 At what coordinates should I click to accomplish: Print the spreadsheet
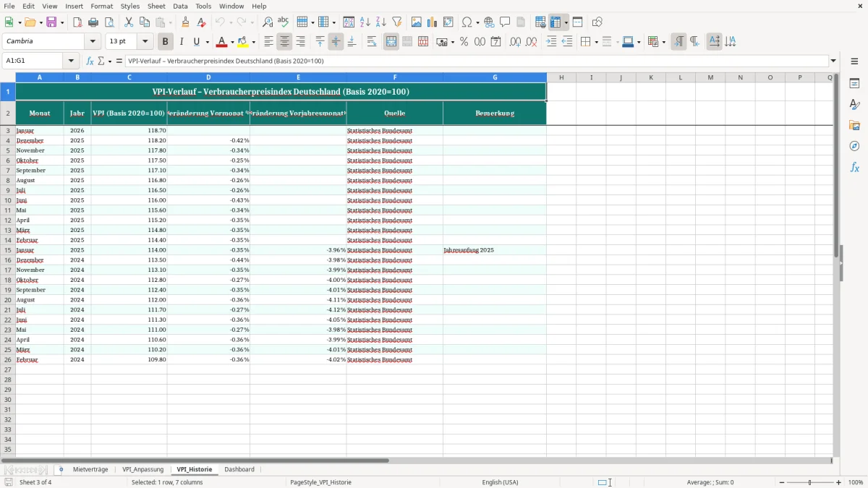pos(93,22)
